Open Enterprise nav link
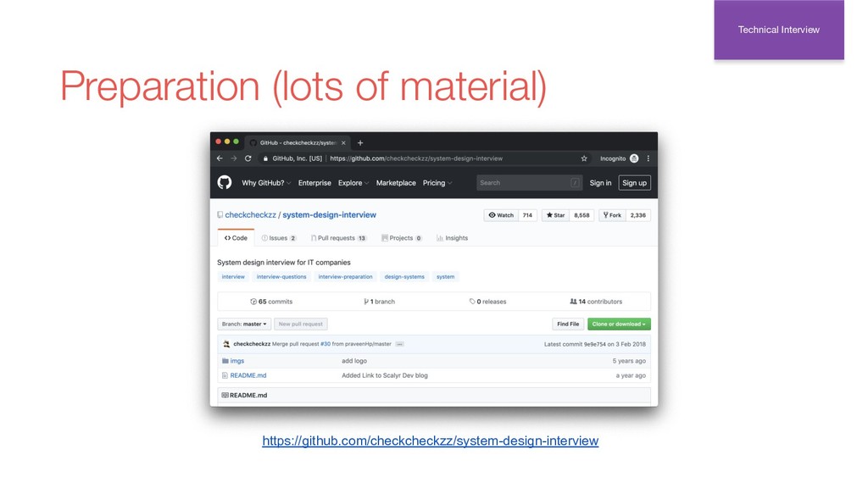Screen dimensions: 868x488 pos(314,183)
